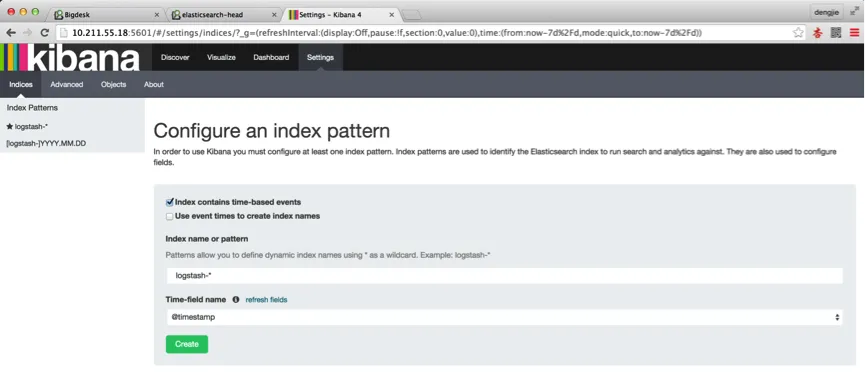
Task: Click the refresh fields link
Action: [266, 300]
